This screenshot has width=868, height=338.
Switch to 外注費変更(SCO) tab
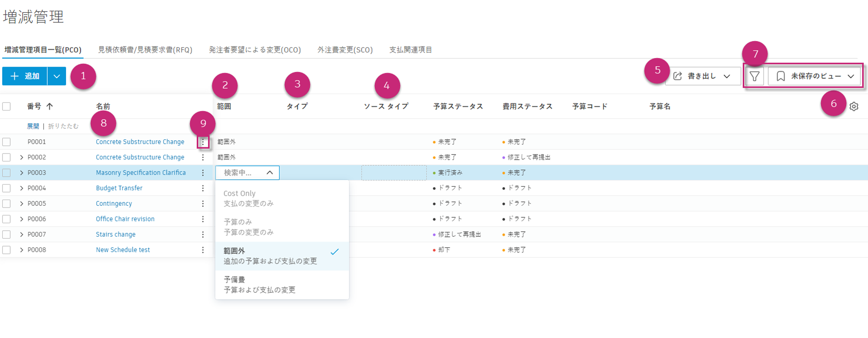click(x=345, y=50)
